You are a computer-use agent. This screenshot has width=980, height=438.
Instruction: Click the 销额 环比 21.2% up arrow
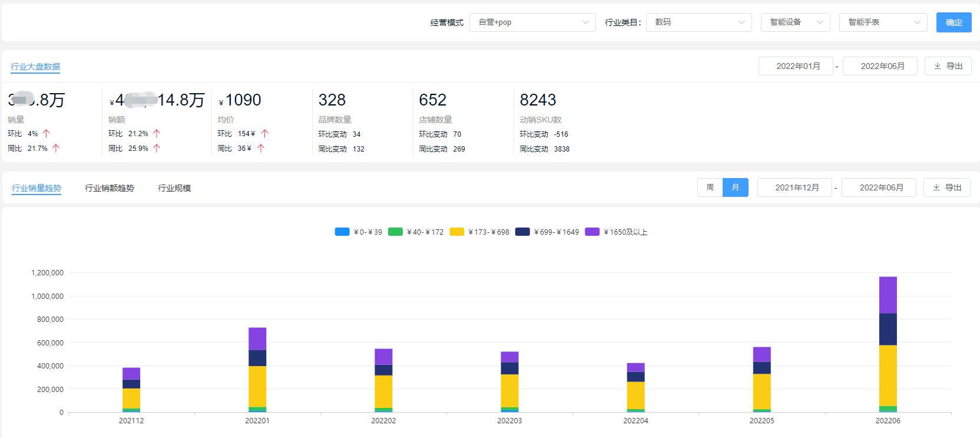(157, 134)
